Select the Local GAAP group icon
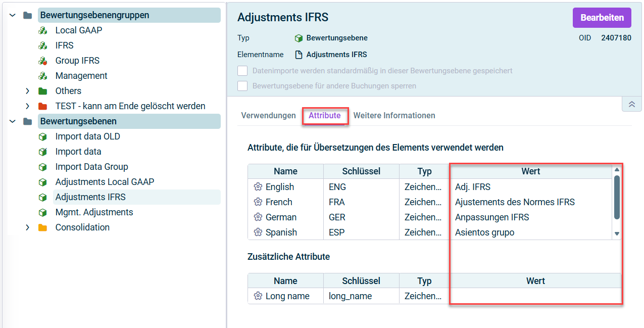 click(x=43, y=30)
